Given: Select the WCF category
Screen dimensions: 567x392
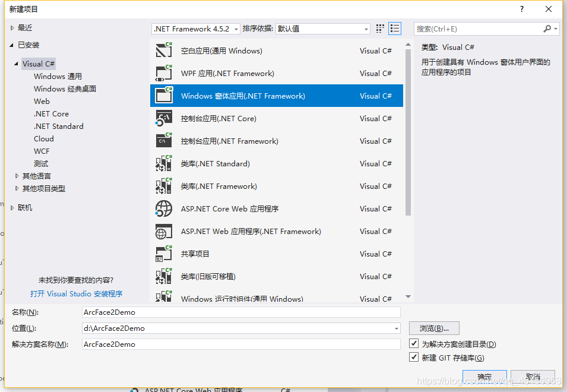Looking at the screenshot, I should pos(42,151).
